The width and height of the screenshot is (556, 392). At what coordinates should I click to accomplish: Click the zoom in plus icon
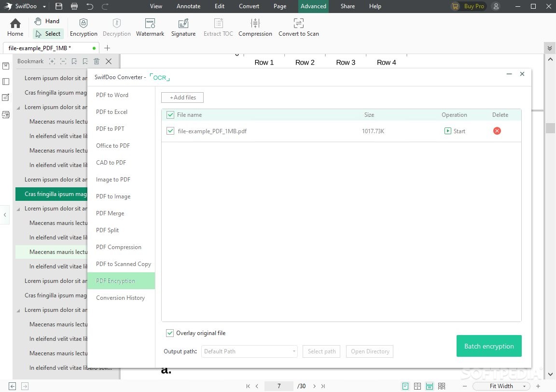538,386
